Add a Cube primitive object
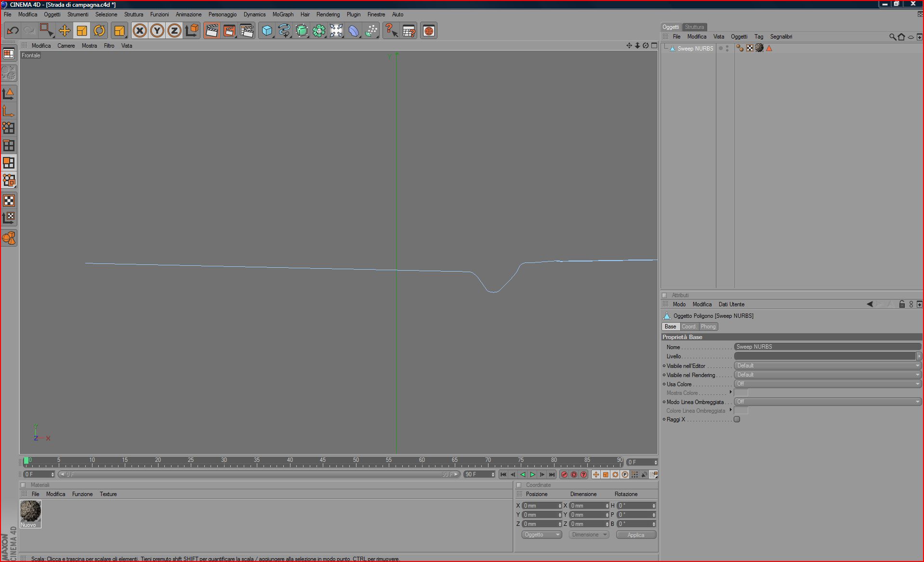 (x=267, y=31)
